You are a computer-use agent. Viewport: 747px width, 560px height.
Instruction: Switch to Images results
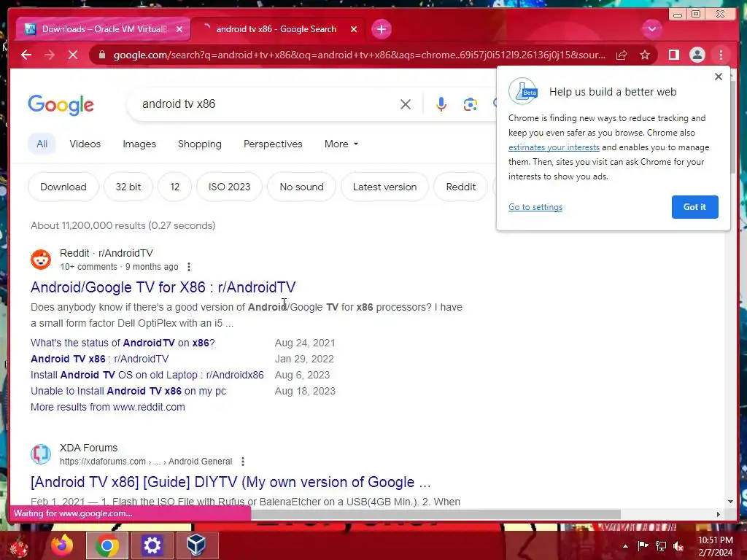[139, 144]
